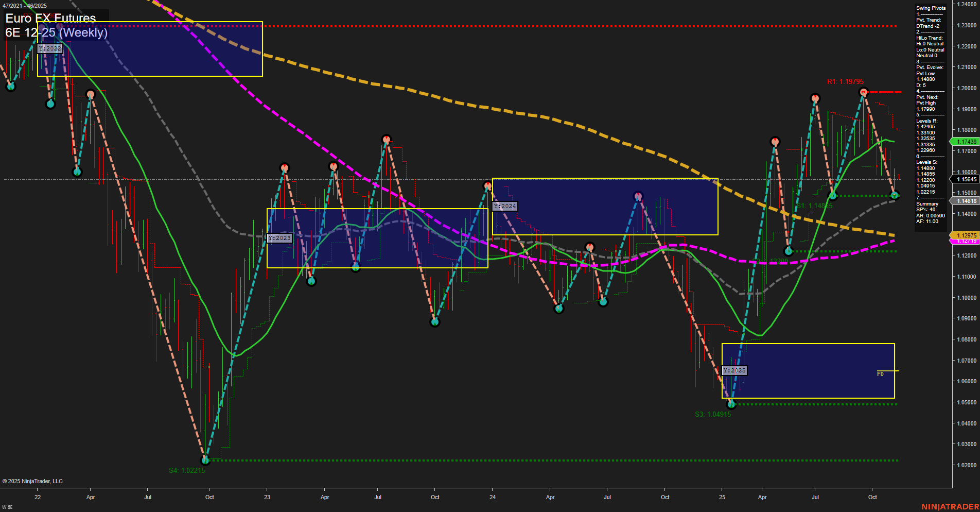This screenshot has width=980, height=512.
Task: Collapse the Summary section of Swing Pivots
Action: click(x=926, y=203)
